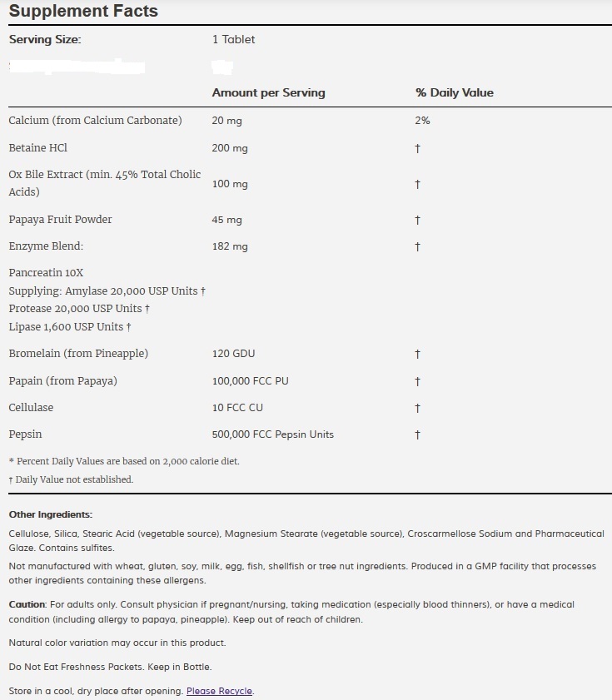This screenshot has height=700, width=612.
Task: Click the Papain (from Papaya) label
Action: click(x=62, y=381)
